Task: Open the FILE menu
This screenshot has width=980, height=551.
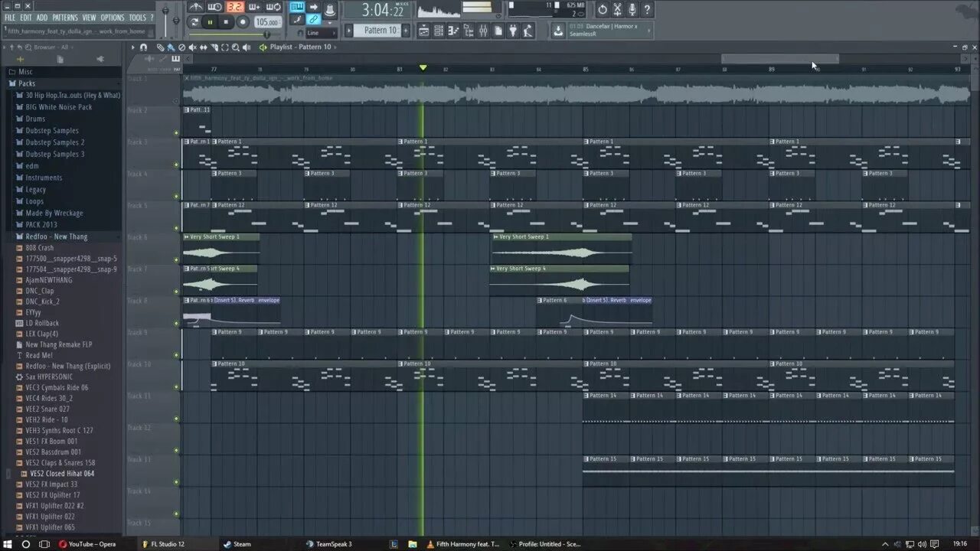Action: tap(10, 18)
